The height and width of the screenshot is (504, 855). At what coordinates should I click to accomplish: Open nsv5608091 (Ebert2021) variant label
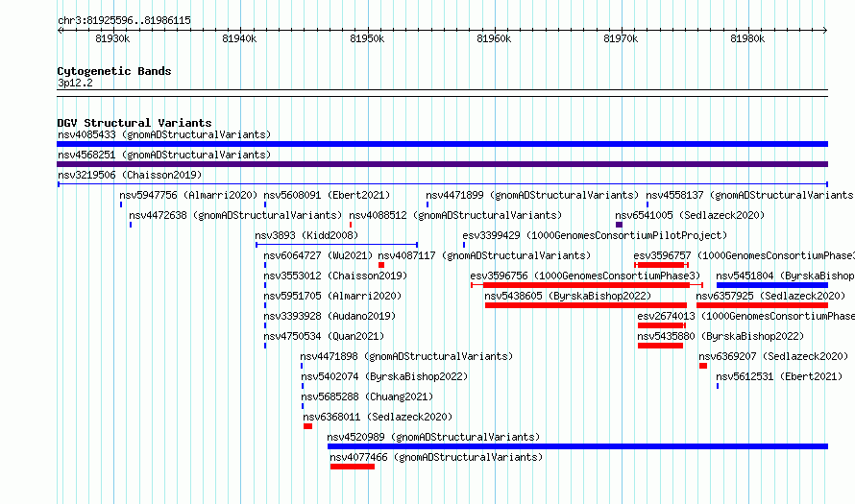327,195
